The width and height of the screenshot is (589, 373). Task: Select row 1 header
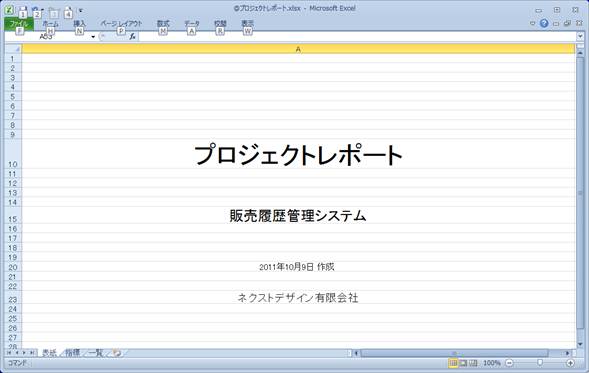(x=13, y=59)
